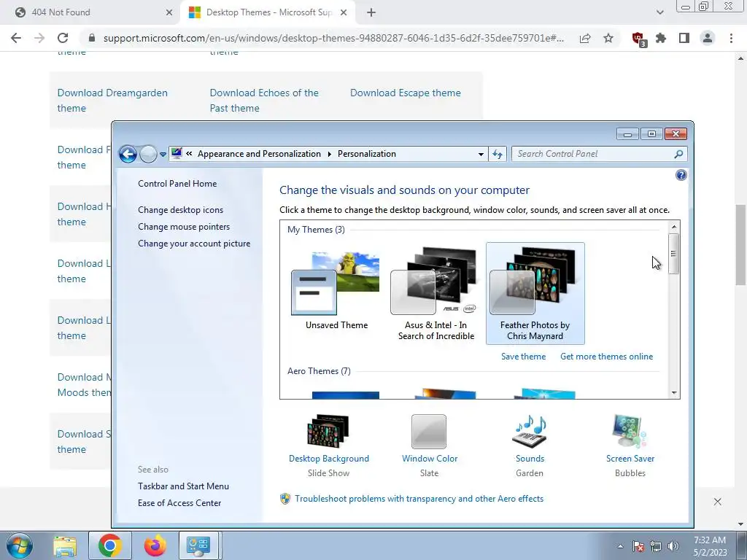The height and width of the screenshot is (560, 747).
Task: Refresh the Personalization address bar
Action: point(498,154)
